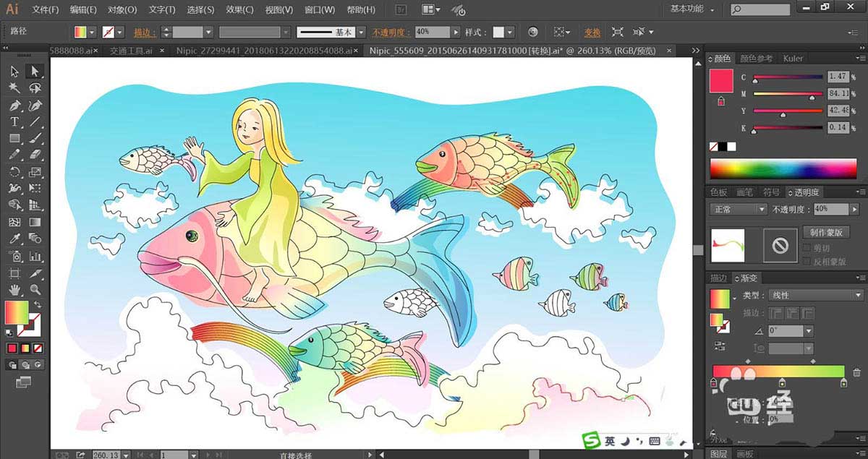Click the 描边 stroke link in control bar
The height and width of the screenshot is (459, 868).
pos(145,33)
